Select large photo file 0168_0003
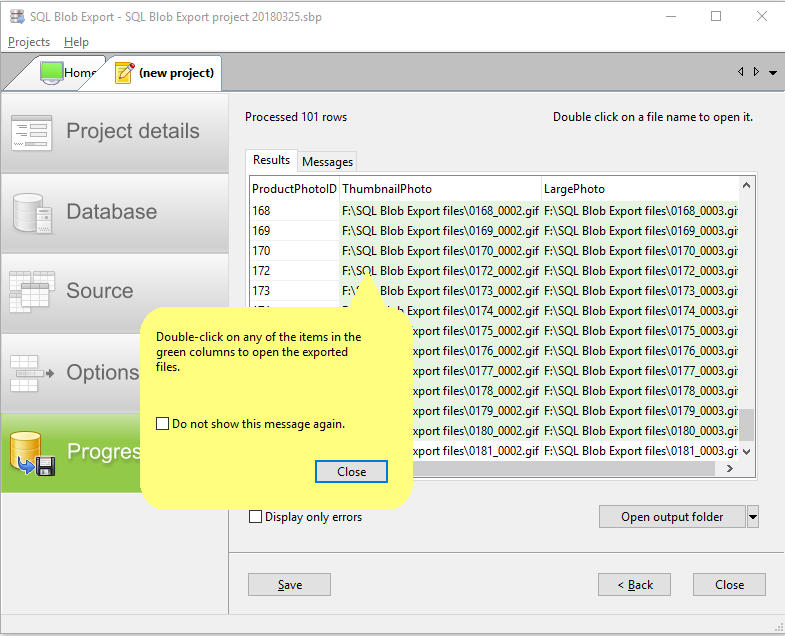The width and height of the screenshot is (785, 636). tap(640, 211)
